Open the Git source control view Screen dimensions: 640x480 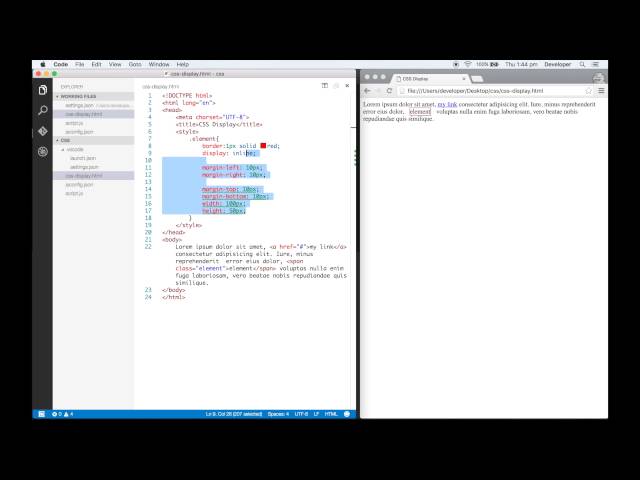pos(42,131)
